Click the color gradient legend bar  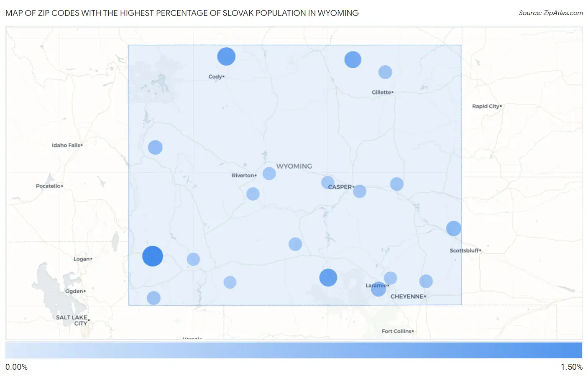pos(294,350)
